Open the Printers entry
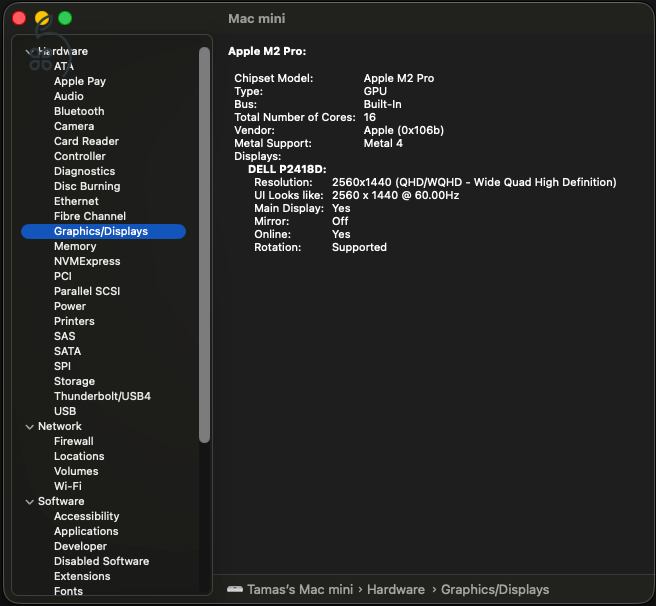 [74, 321]
